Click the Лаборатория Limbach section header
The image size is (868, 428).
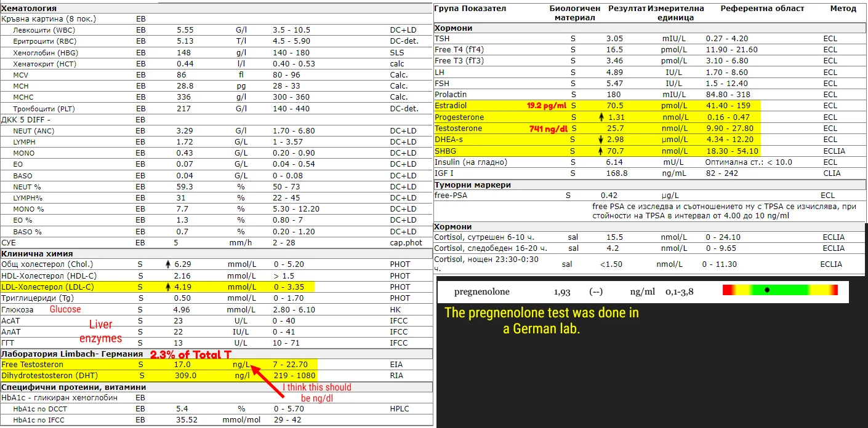click(71, 354)
